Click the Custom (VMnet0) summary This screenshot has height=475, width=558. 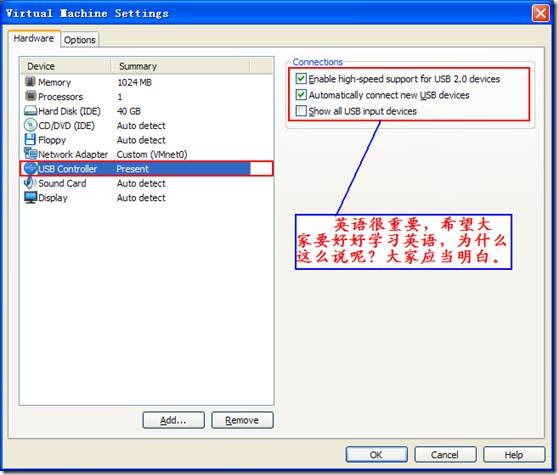pyautogui.click(x=152, y=154)
